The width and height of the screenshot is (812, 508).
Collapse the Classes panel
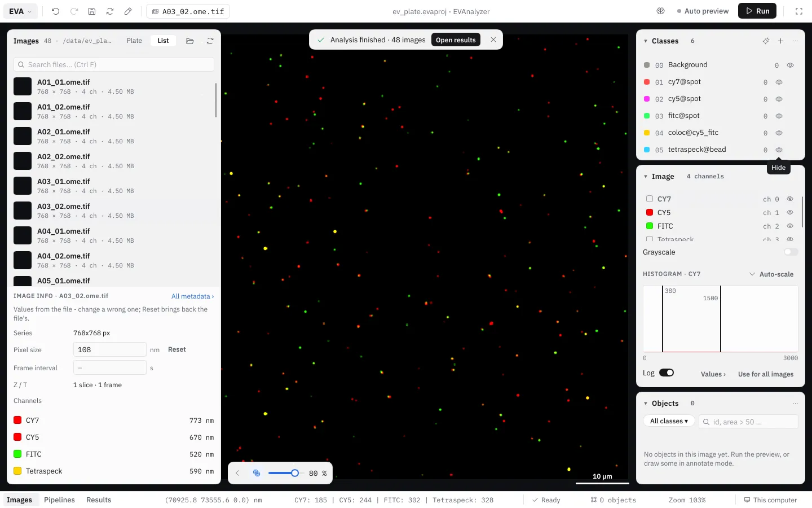646,41
